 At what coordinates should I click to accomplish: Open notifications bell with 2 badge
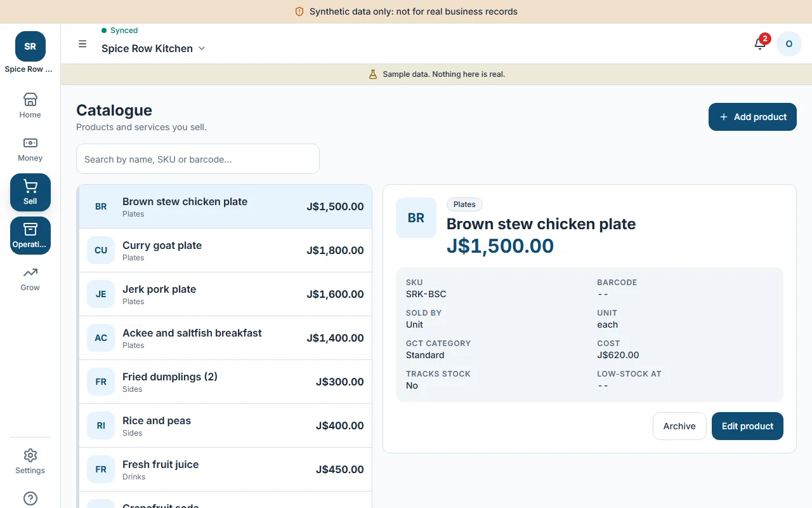[760, 44]
